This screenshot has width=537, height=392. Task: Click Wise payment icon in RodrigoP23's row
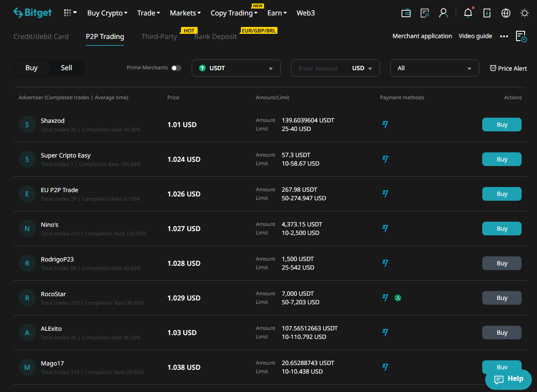tap(385, 263)
